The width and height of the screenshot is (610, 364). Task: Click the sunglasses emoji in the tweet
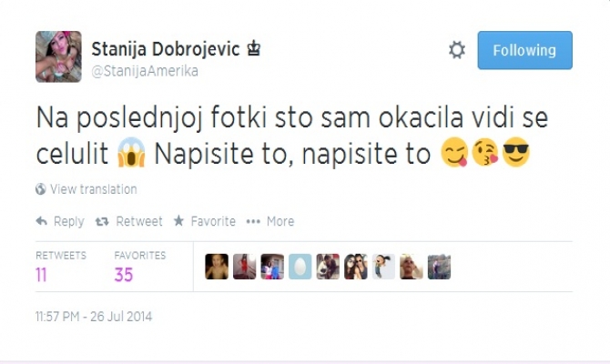pyautogui.click(x=516, y=155)
